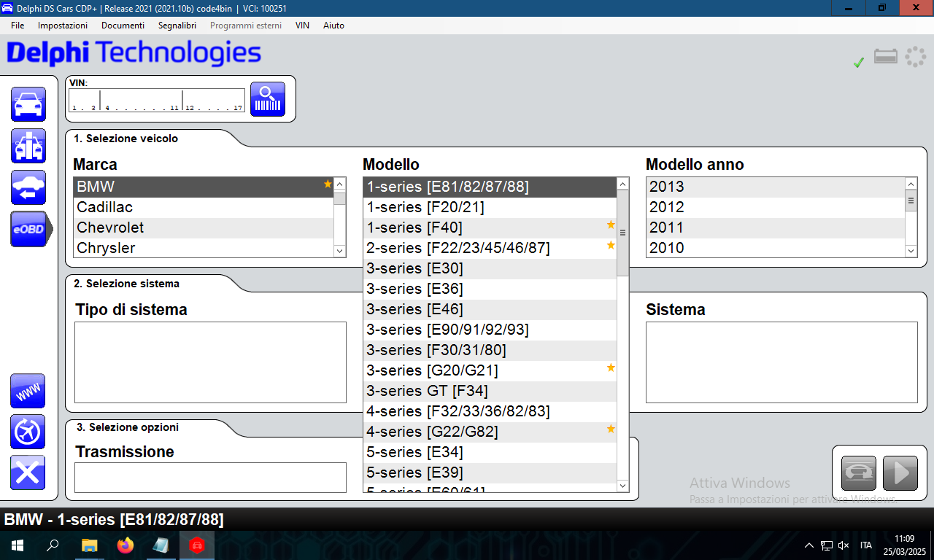Select 3-series [E46] model

pos(490,310)
